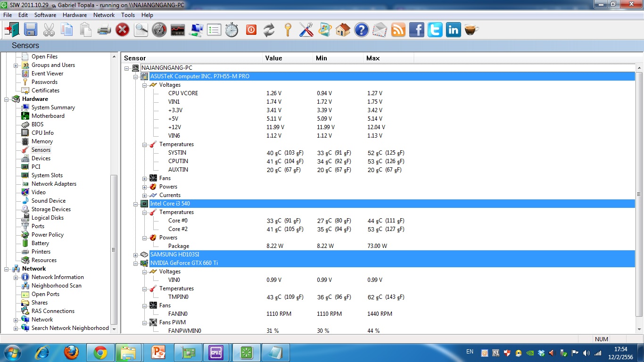Viewport: 644px width, 362px height.
Task: Click the networked computers toolbar icon
Action: 196,30
